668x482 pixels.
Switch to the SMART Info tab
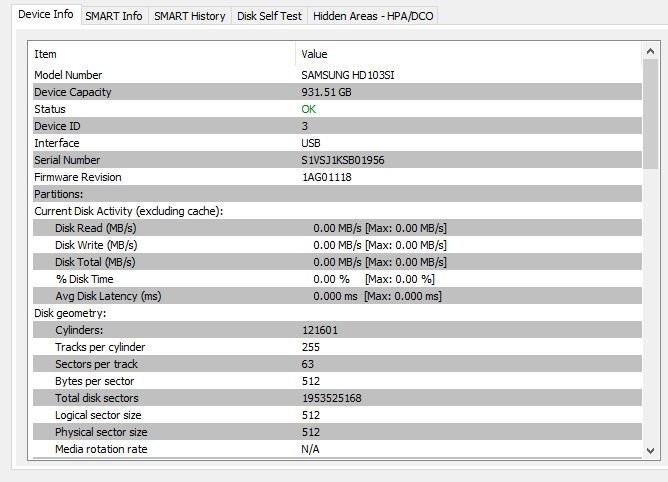coord(113,16)
